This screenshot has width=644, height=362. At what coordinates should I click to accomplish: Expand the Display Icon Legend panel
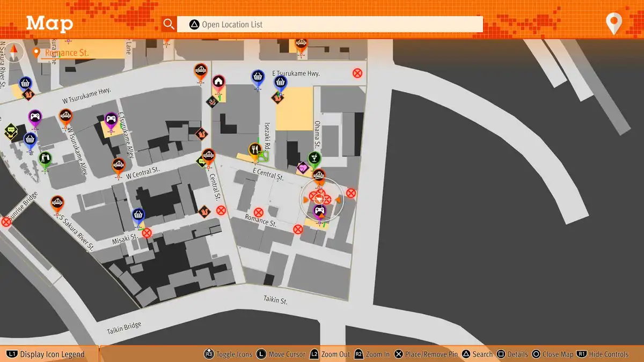tap(46, 354)
